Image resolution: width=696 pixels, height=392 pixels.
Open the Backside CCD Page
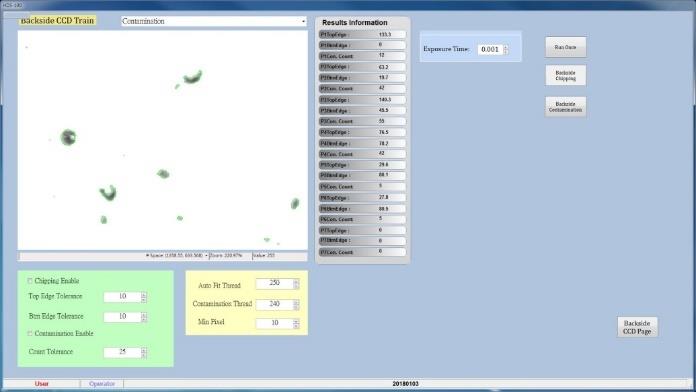pyautogui.click(x=637, y=327)
